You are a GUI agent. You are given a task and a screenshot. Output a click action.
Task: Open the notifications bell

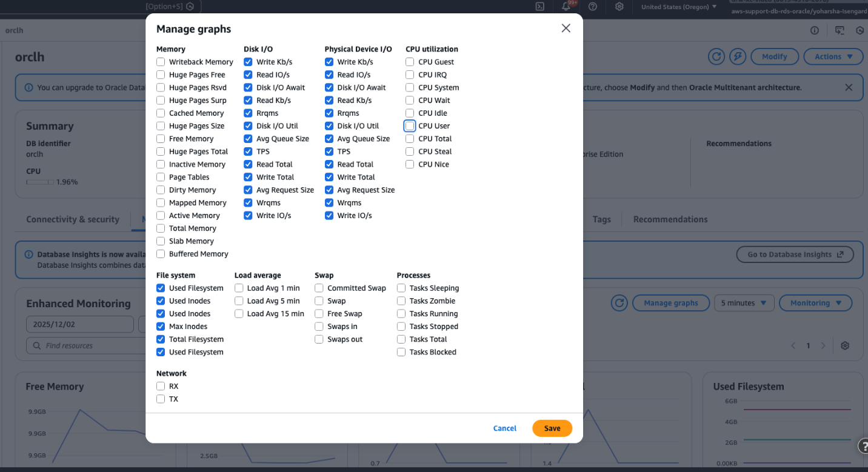pyautogui.click(x=566, y=7)
